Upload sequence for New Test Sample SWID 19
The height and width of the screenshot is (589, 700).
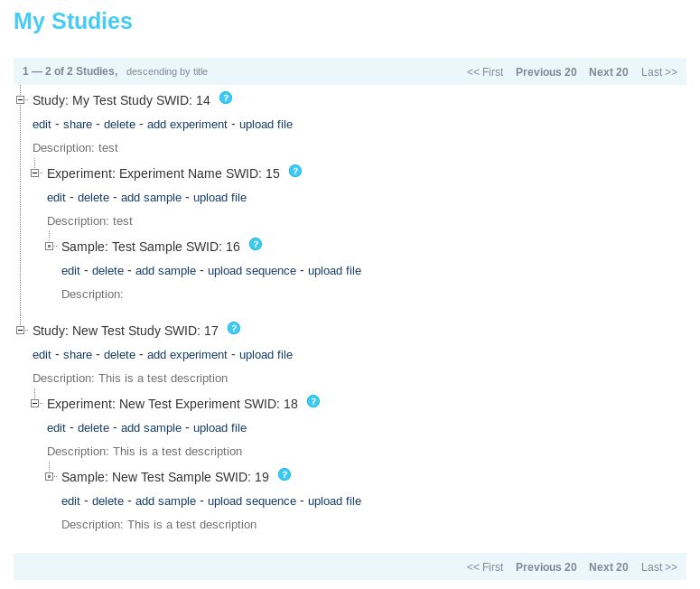[x=252, y=501]
